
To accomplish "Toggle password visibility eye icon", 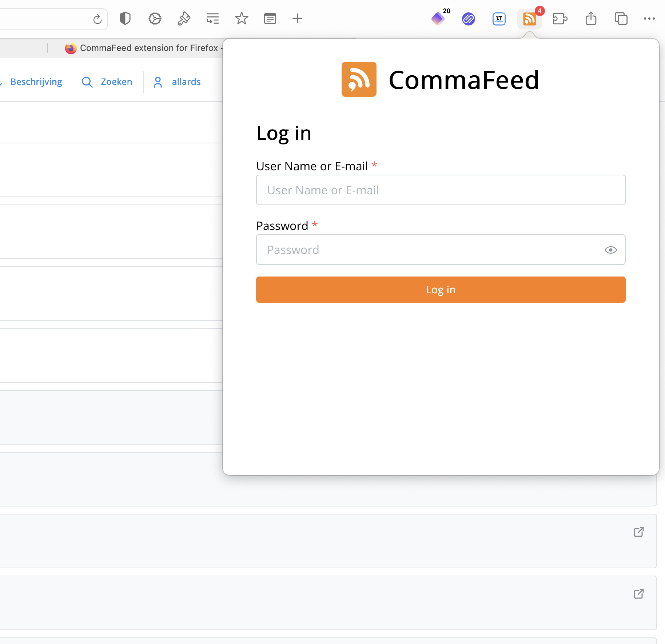I will 610,250.
